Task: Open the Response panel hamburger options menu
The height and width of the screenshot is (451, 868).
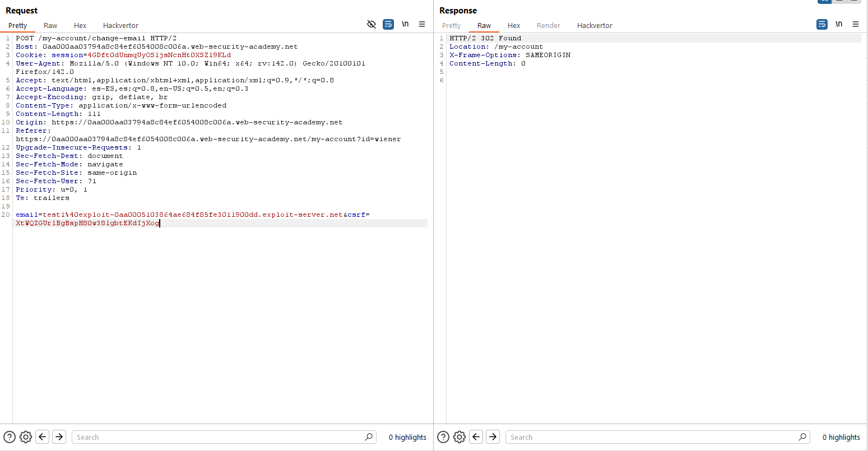Action: pyautogui.click(x=856, y=24)
